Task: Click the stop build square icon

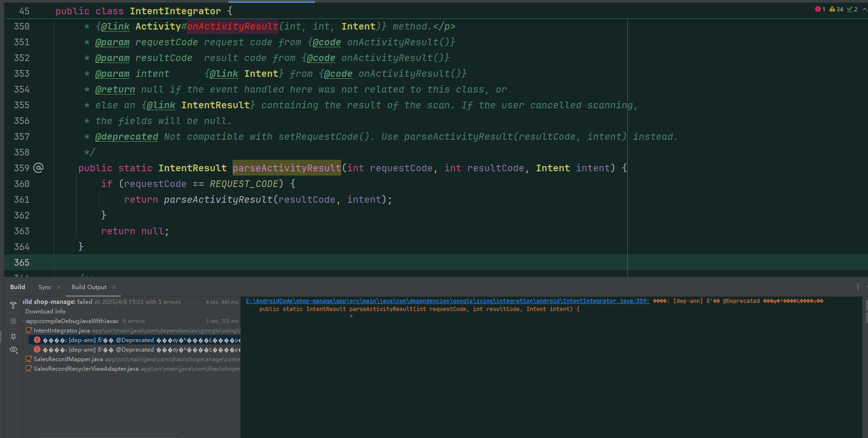Action: coord(13,321)
